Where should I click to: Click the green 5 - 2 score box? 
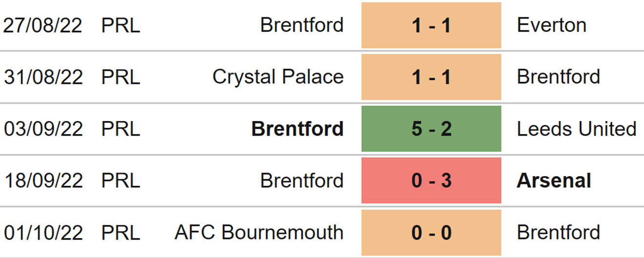(431, 129)
